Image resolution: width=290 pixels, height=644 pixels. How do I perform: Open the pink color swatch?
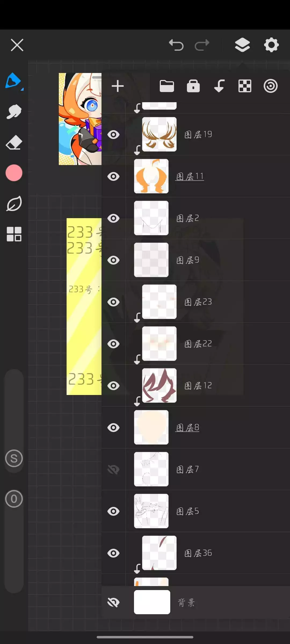14,173
